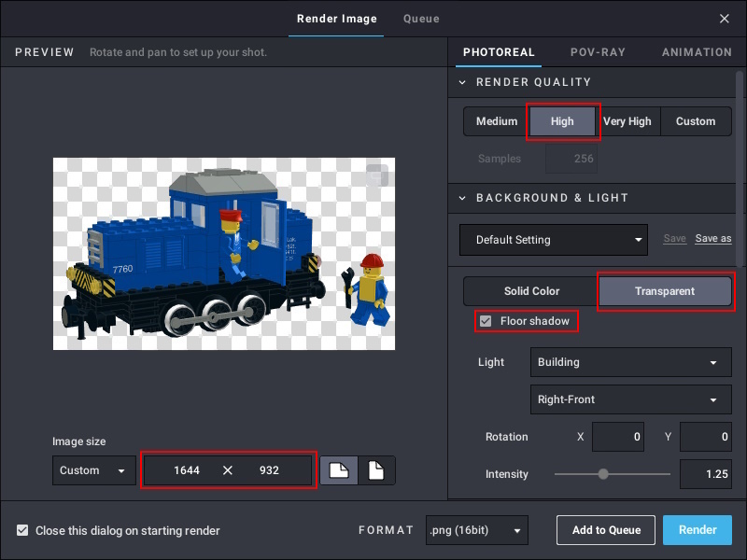This screenshot has width=747, height=560.
Task: Click the image height field 932
Action: click(x=269, y=470)
